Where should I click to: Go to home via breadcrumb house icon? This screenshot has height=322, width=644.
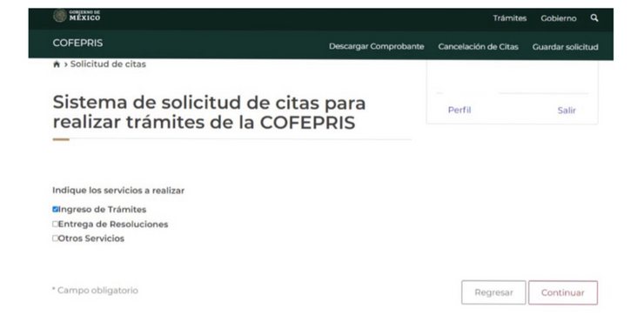pos(57,64)
